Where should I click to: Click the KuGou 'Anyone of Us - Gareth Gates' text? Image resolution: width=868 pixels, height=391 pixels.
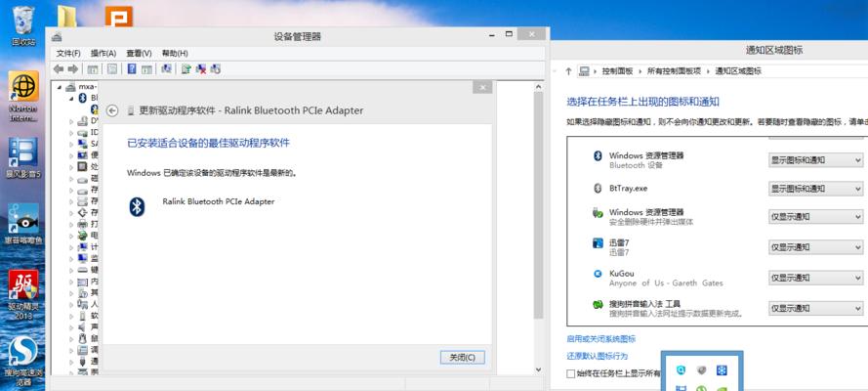pos(666,283)
